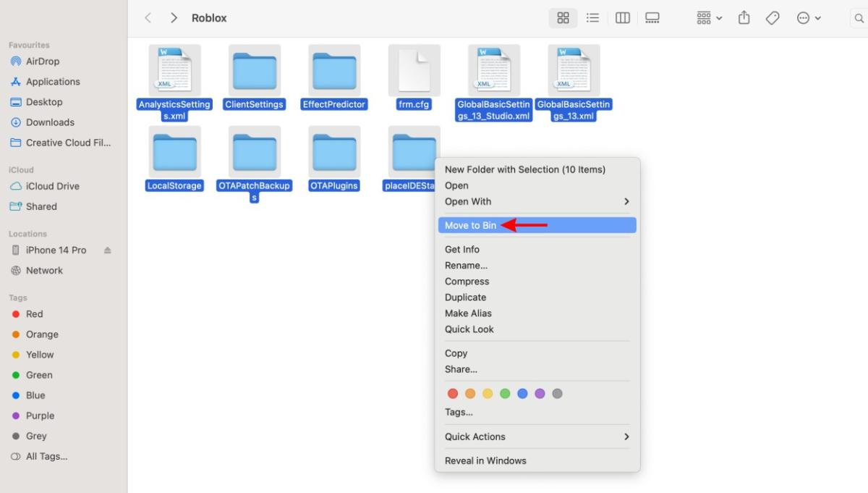Navigate back with the left chevron
868x493 pixels.
click(148, 18)
